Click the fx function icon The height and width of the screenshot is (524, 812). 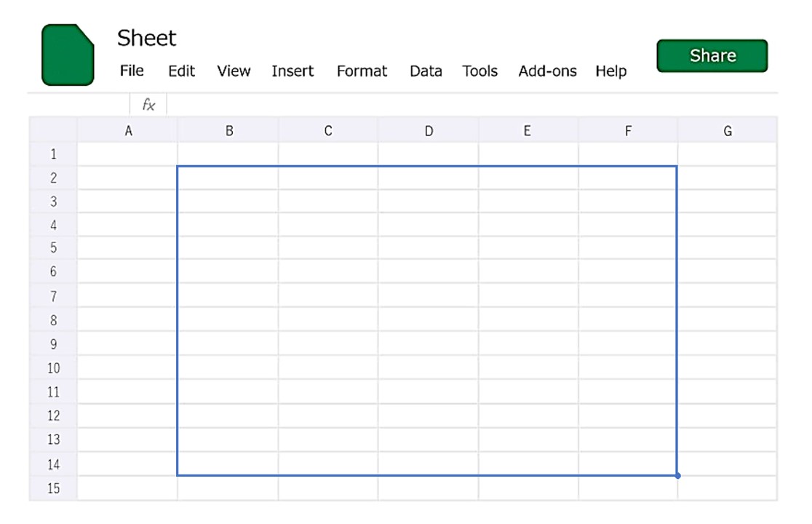coord(148,105)
